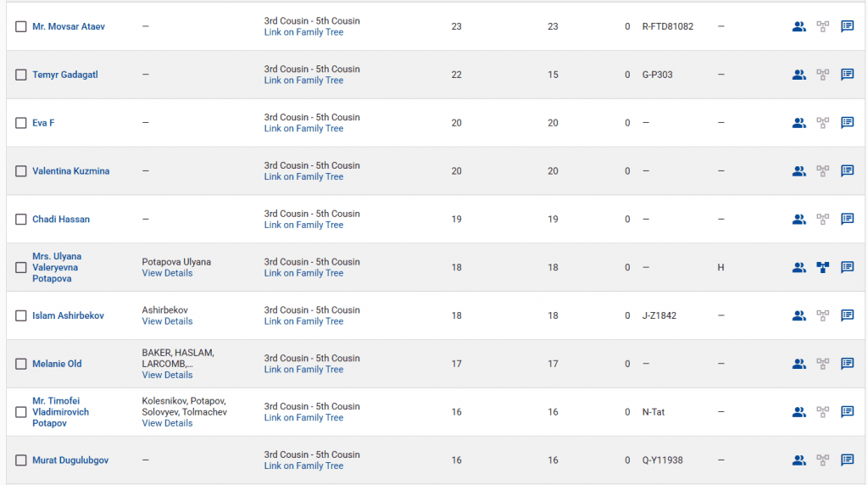Click Link on Family Tree for Chadi Hassan

(303, 225)
